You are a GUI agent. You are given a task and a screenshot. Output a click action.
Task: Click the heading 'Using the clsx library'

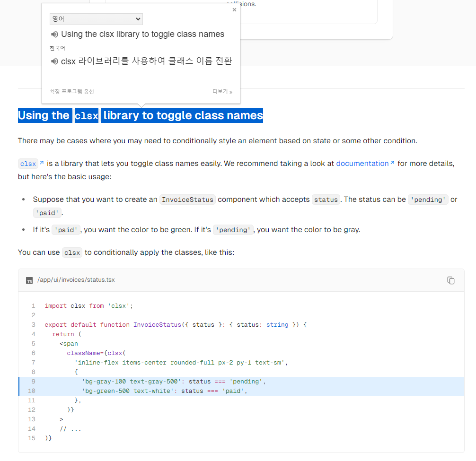tap(140, 115)
